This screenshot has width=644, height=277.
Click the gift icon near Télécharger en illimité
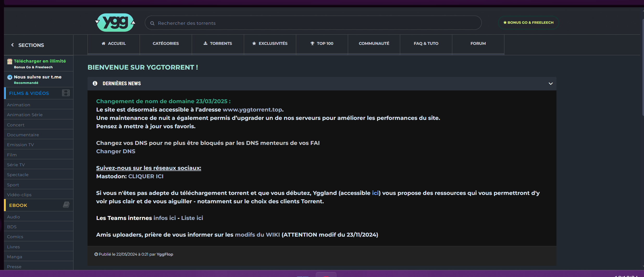click(10, 61)
